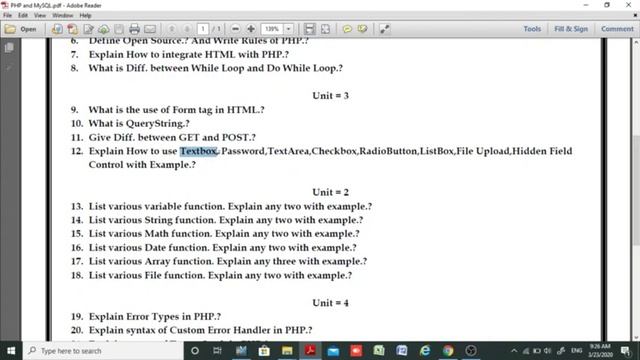640x360 pixels.
Task: Click the Save file floppy icon
Action: click(119, 29)
